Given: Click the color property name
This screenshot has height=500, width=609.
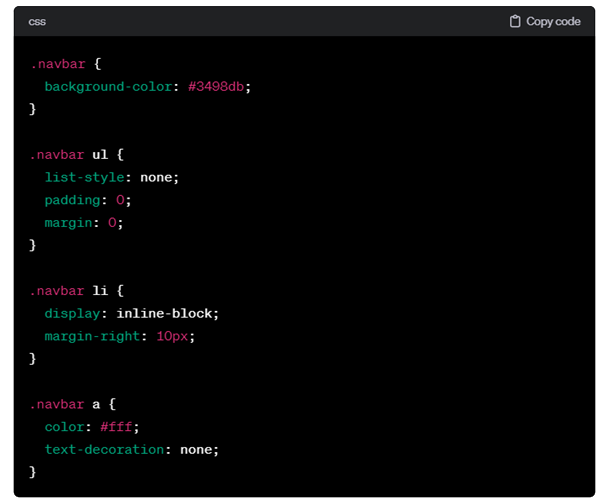Looking at the screenshot, I should (x=63, y=427).
